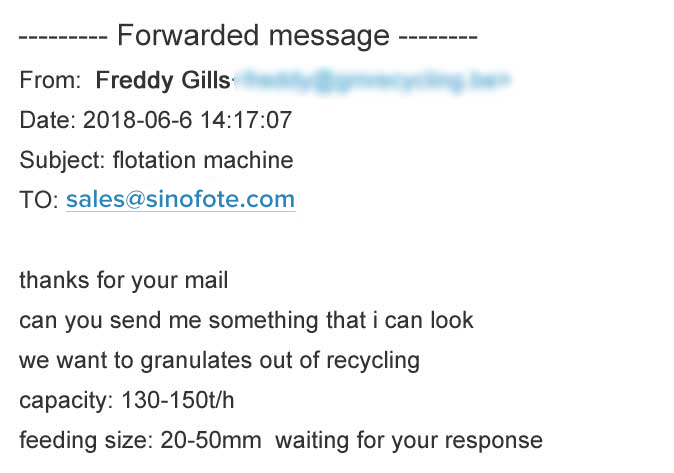
Task: Click the word flotation in the subject
Action: pos(155,160)
